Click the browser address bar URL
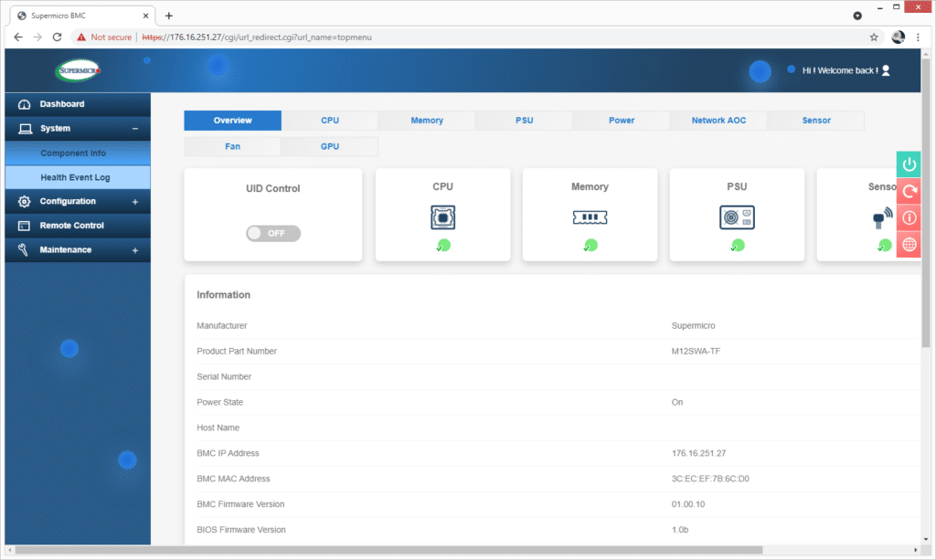This screenshot has width=936, height=560. pos(257,37)
